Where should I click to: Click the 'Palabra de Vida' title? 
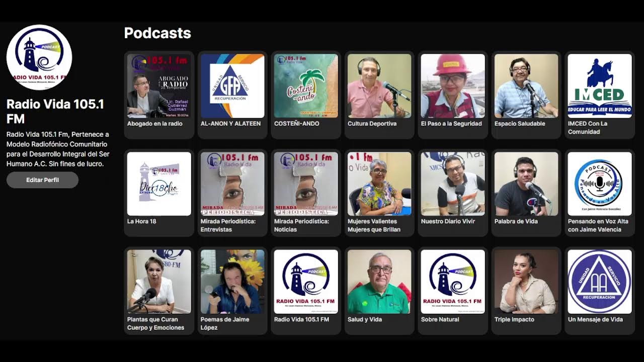click(x=516, y=222)
